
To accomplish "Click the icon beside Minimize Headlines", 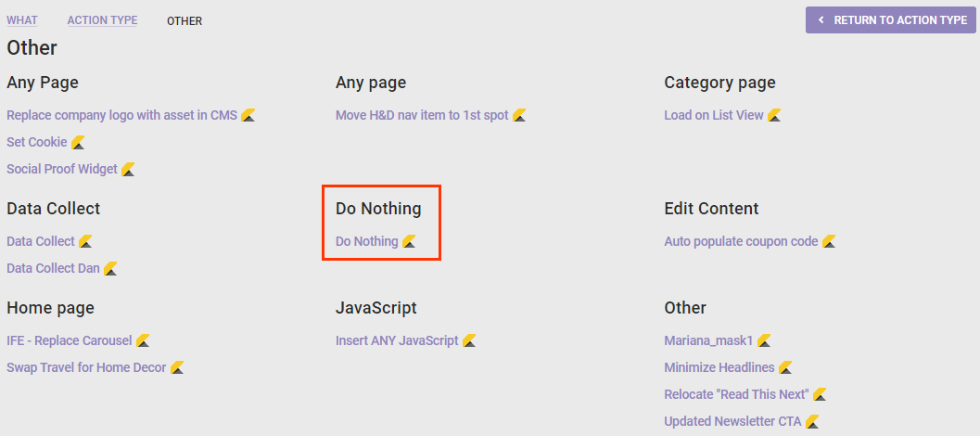I will 785,367.
